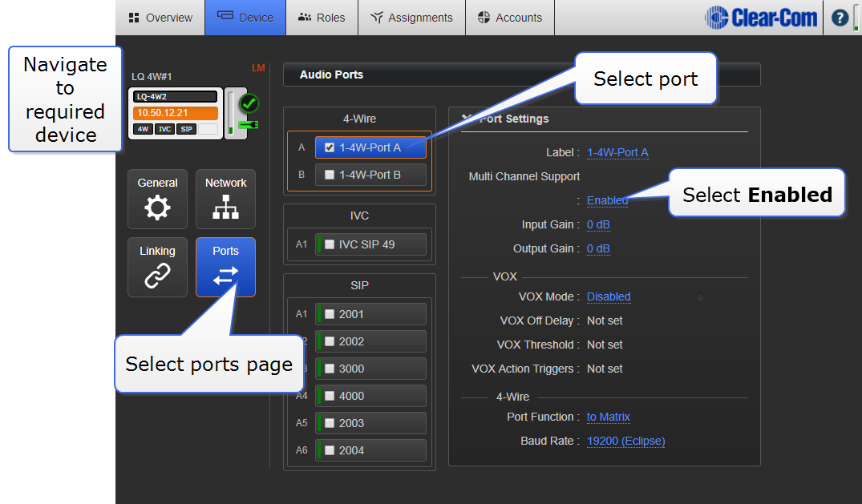
Task: Click the Clear-Com logo
Action: [x=761, y=18]
